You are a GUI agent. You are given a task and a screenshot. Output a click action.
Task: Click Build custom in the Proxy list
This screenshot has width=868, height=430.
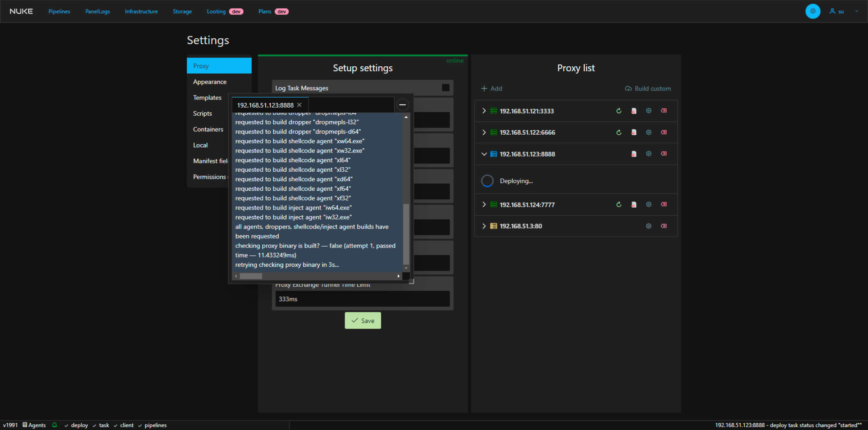coord(648,89)
